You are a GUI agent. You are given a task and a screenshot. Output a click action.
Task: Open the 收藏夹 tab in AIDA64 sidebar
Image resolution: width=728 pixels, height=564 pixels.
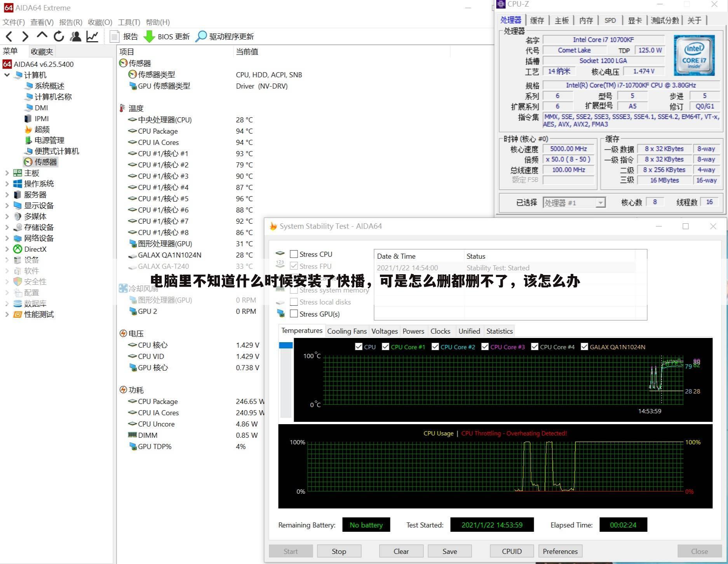(42, 51)
